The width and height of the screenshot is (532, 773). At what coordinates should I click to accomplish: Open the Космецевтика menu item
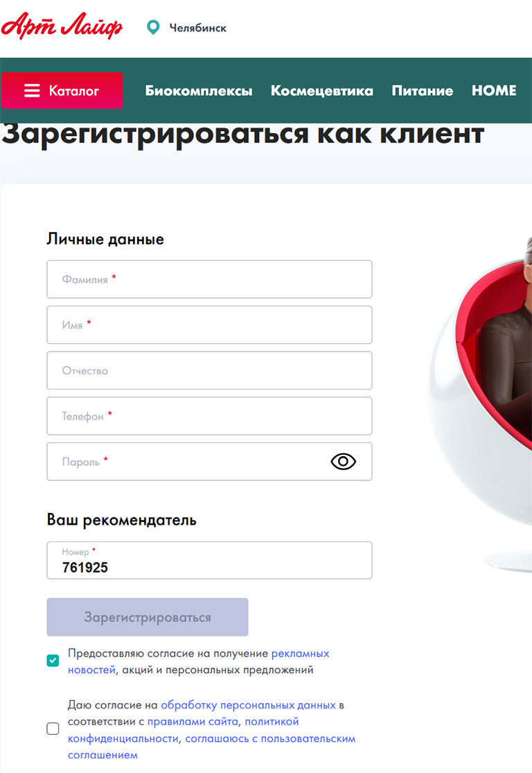point(322,91)
